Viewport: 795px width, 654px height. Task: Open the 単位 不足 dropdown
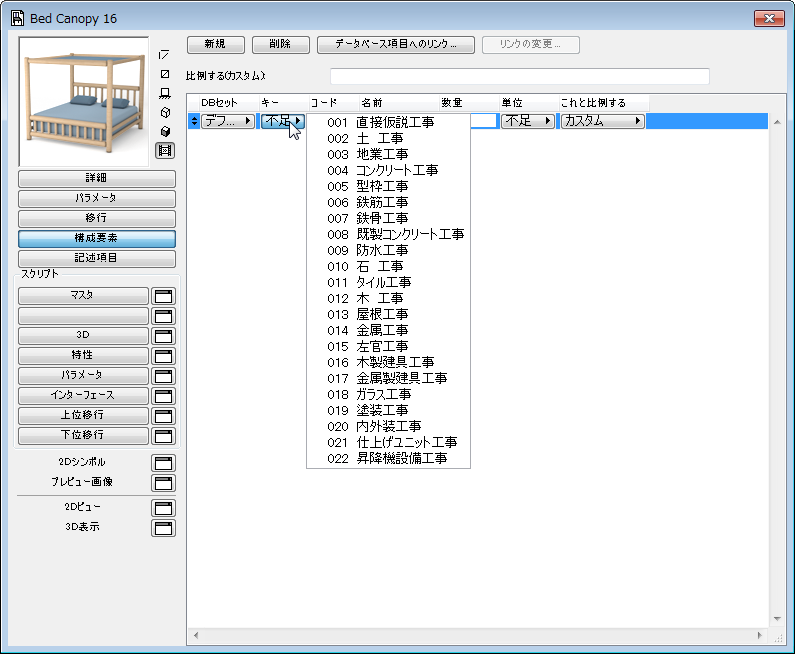(528, 121)
